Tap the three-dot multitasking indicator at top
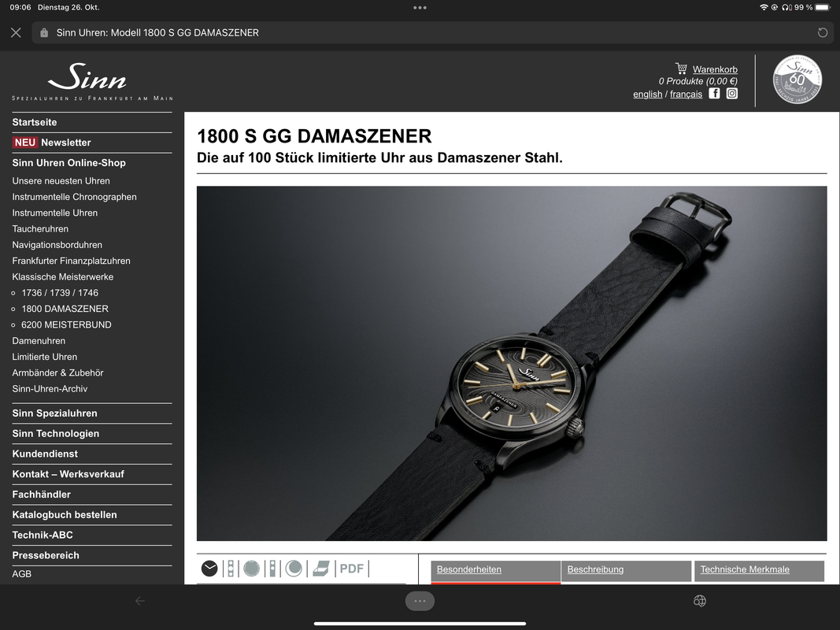840x630 pixels. coord(420,8)
